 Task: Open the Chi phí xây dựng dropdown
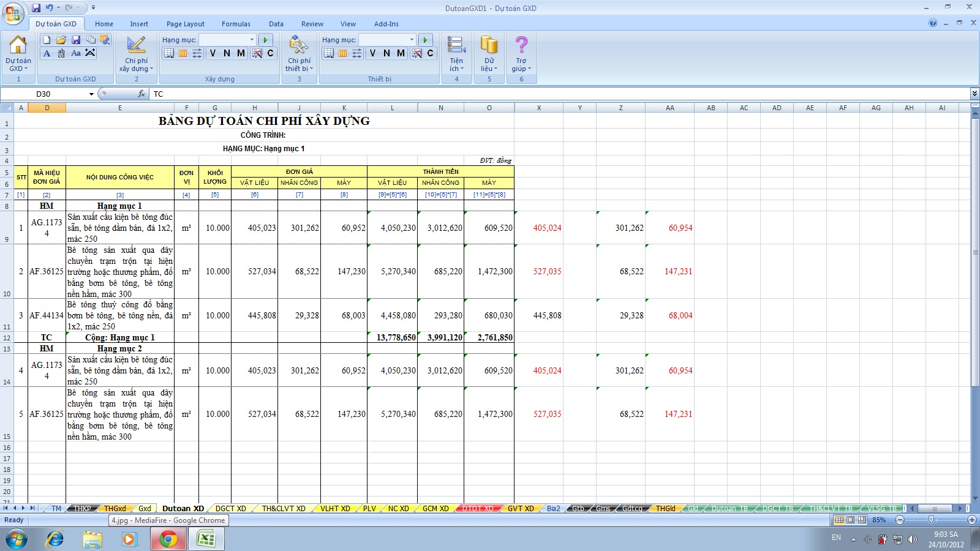(x=136, y=54)
